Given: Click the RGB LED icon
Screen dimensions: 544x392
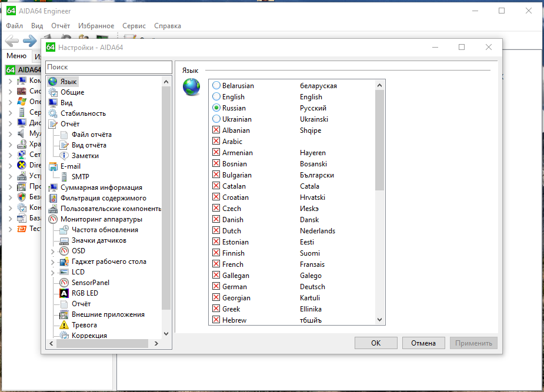Looking at the screenshot, I should (x=64, y=293).
